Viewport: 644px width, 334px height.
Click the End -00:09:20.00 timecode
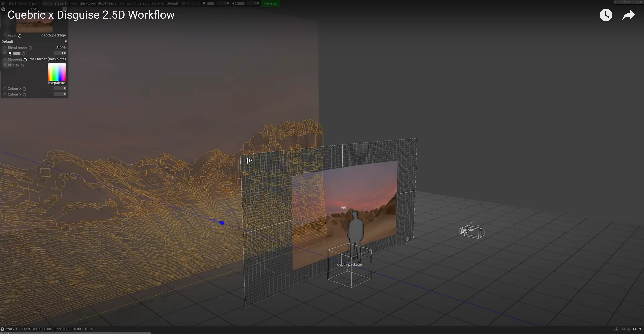67,329
